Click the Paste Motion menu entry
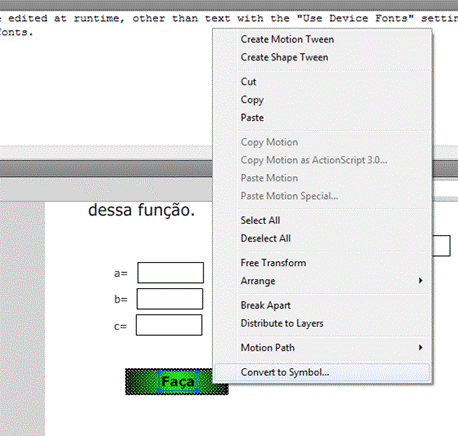The height and width of the screenshot is (436, 458). (x=322, y=178)
